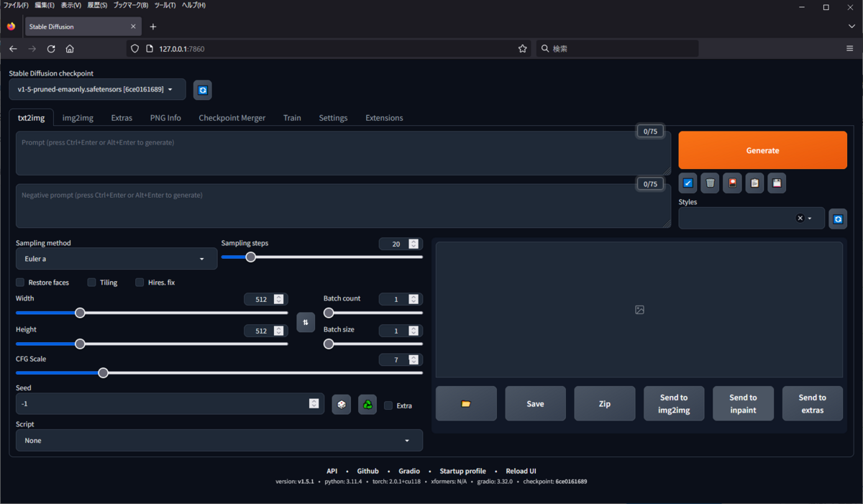Click the orange Generate button
Screen dimensions: 863x504
click(x=762, y=150)
